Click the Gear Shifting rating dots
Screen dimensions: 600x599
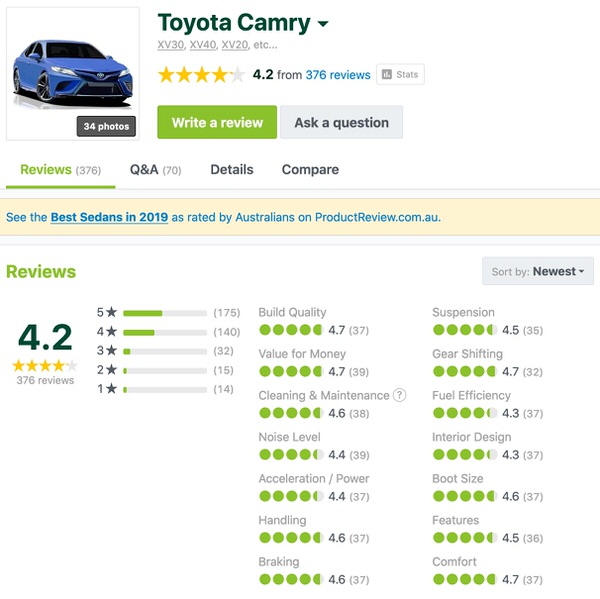(x=465, y=371)
